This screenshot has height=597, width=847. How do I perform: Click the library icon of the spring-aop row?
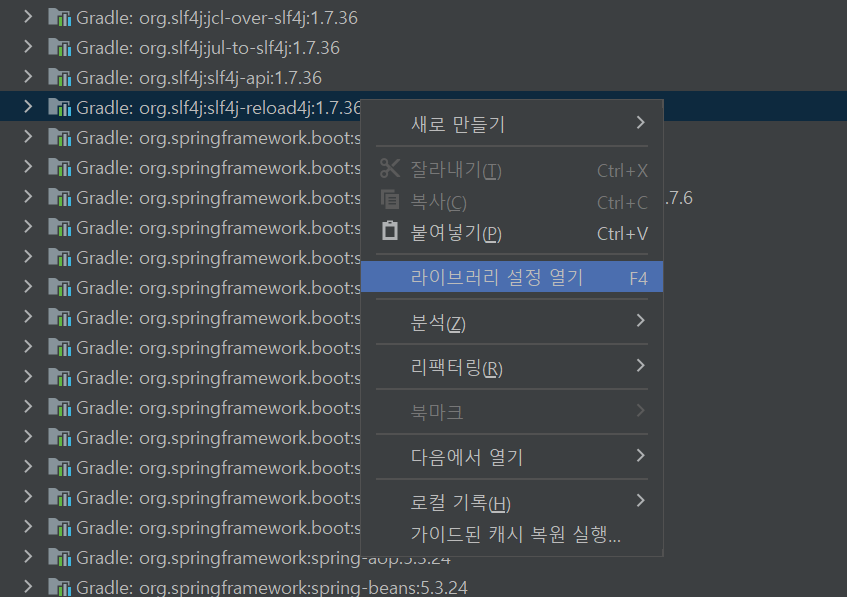click(60, 557)
